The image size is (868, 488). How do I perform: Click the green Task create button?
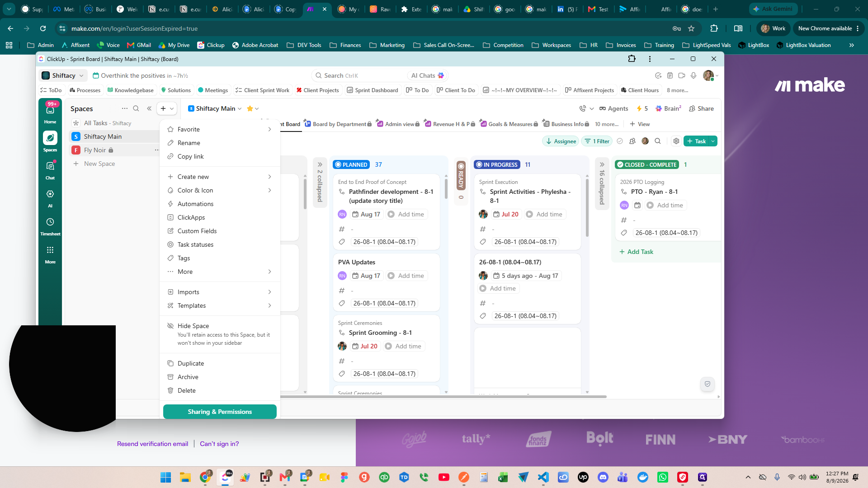coord(696,141)
